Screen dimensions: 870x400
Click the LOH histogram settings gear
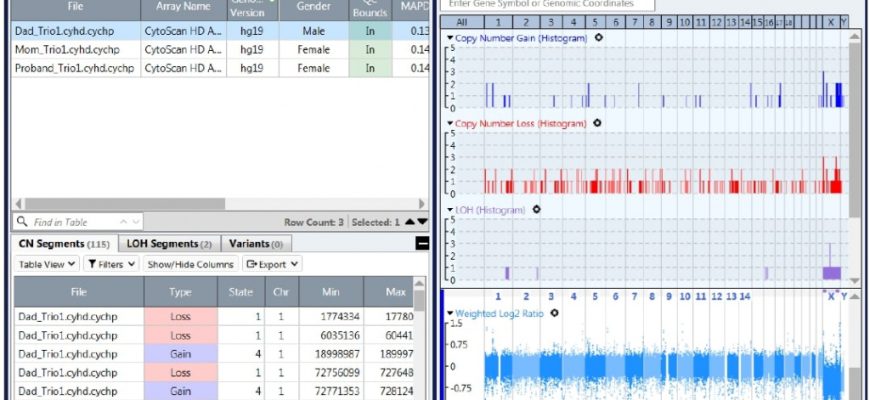(x=536, y=209)
